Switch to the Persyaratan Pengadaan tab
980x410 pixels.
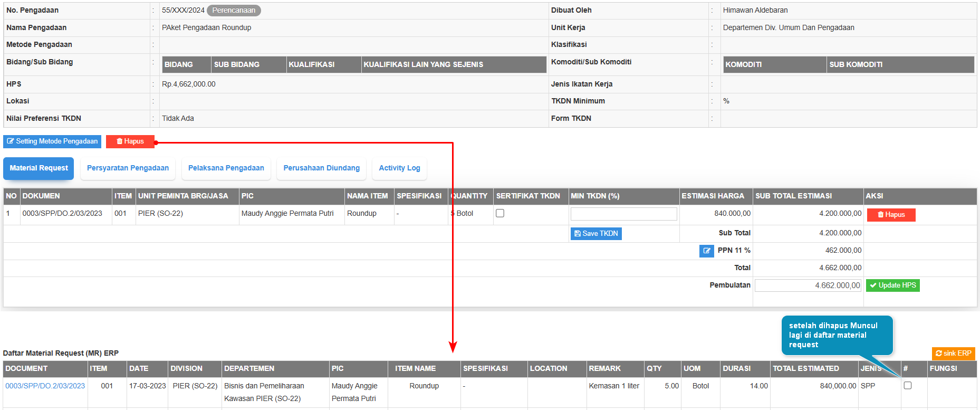[128, 168]
